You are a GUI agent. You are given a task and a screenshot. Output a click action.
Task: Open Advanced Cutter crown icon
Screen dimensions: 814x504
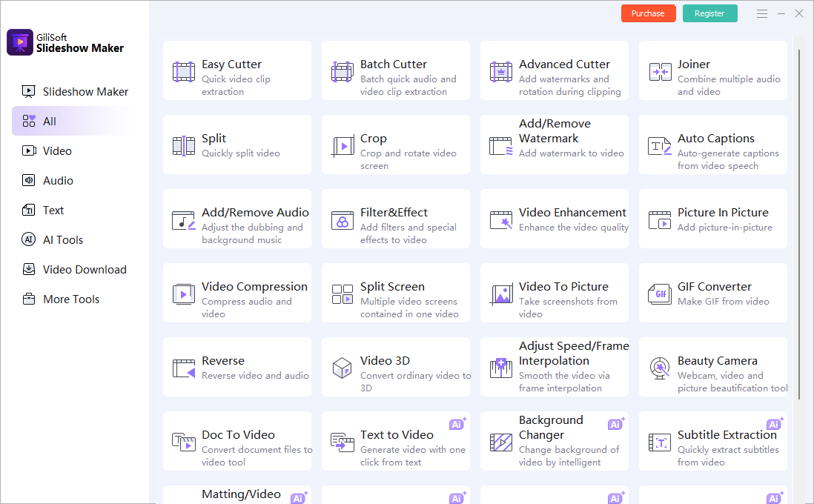coord(501,72)
